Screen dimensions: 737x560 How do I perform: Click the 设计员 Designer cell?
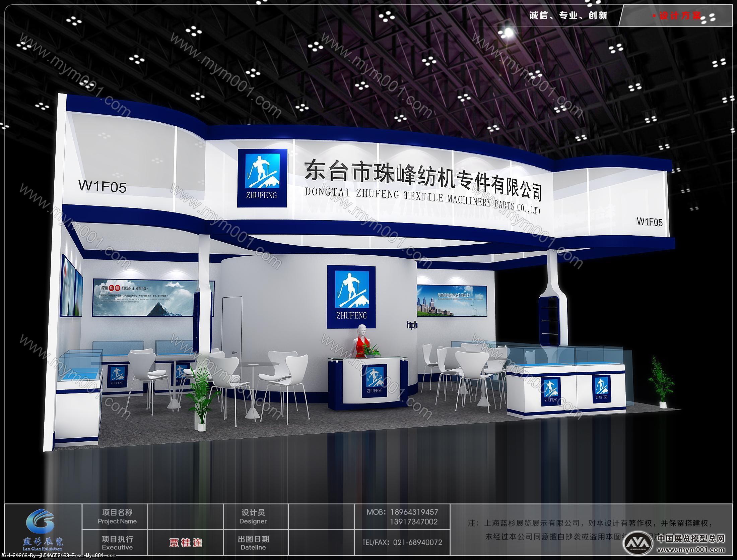tap(256, 516)
